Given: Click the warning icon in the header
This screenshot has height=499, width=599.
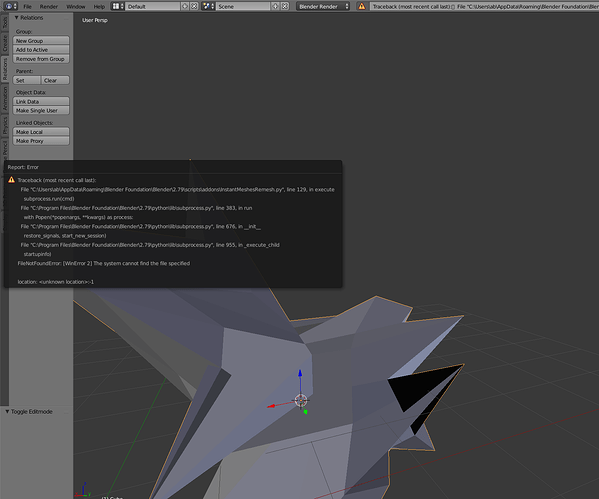Looking at the screenshot, I should tap(361, 6).
